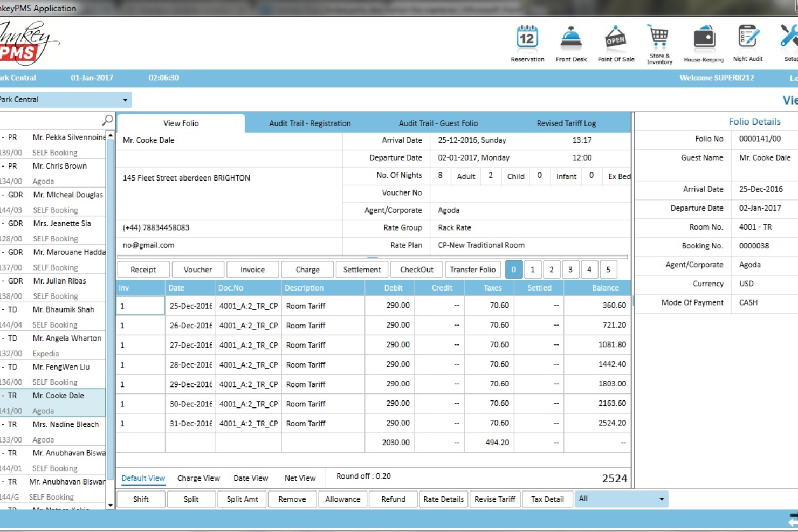Select guest Mrs. Nadine Bleach
Screen dimensions: 798x532
tap(52, 431)
